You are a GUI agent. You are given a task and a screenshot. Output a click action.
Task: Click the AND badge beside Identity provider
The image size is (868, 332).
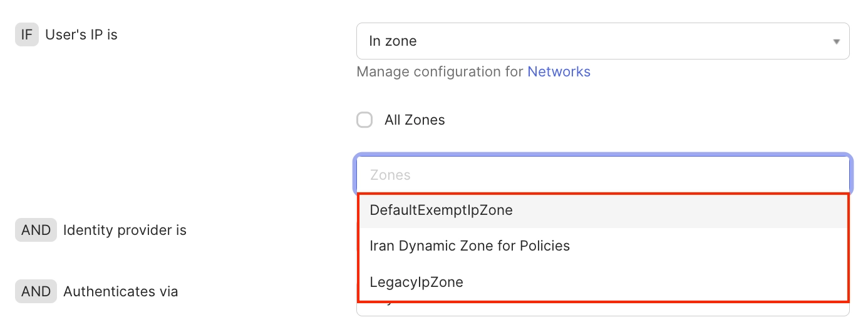tap(36, 231)
